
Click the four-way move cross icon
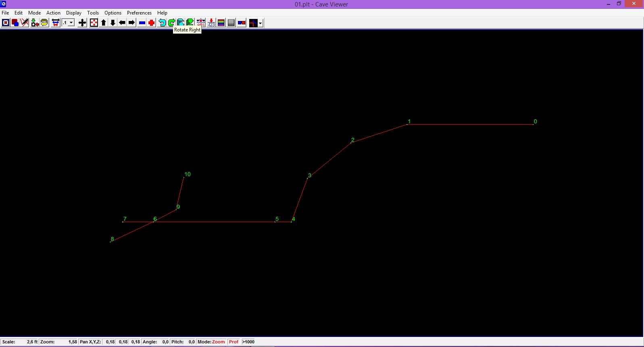point(82,23)
